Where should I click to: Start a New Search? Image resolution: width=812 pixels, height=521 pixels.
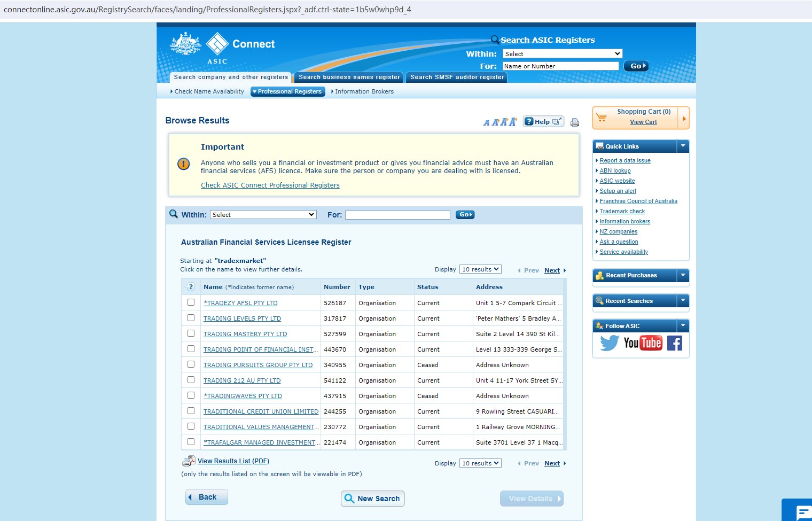373,499
